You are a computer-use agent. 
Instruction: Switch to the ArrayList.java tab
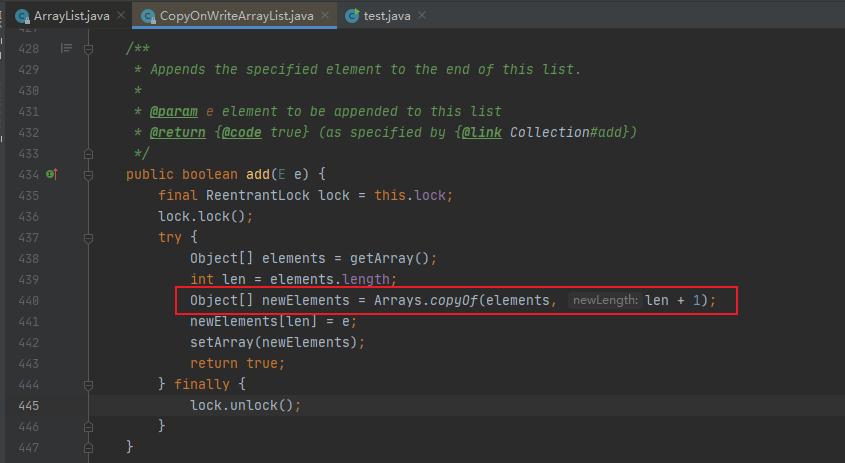[71, 16]
